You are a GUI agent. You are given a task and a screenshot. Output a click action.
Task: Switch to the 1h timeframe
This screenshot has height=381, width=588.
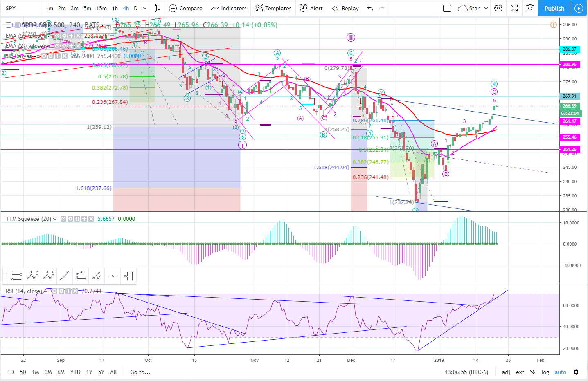point(115,8)
